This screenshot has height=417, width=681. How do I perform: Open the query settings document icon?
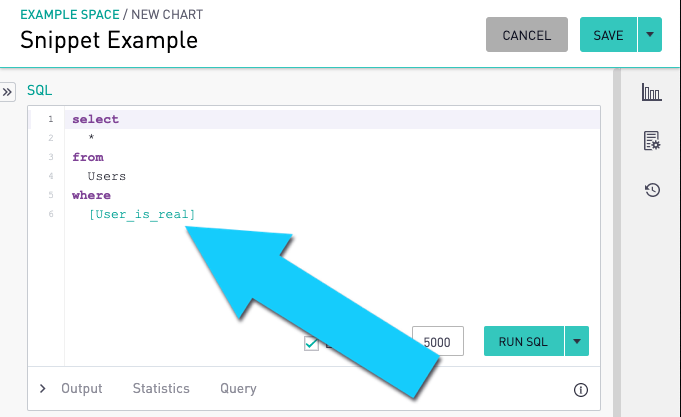tap(651, 141)
